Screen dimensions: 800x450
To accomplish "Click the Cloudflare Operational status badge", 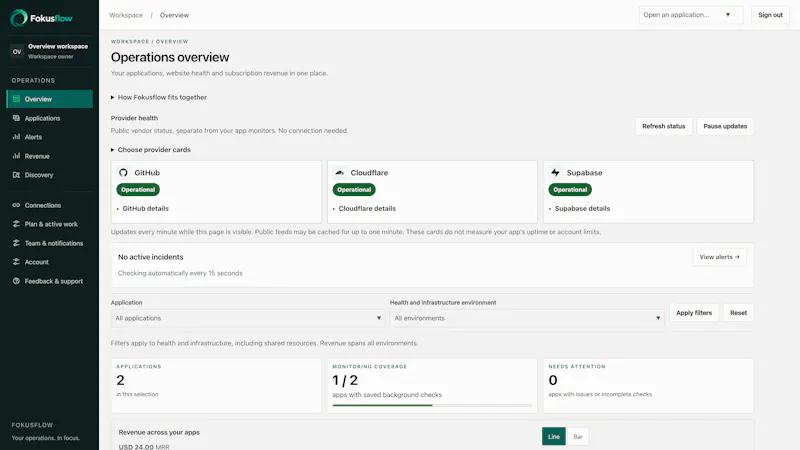I will tap(354, 189).
